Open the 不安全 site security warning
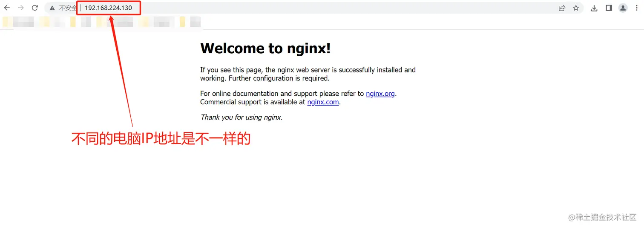 click(63, 8)
